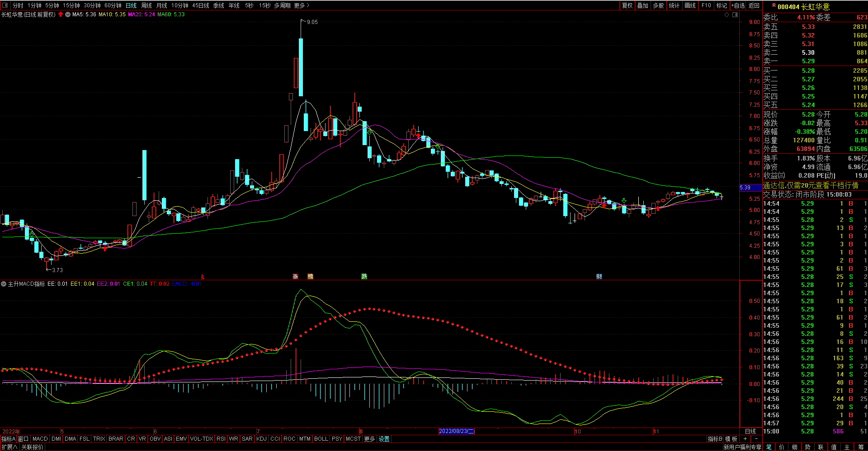Switch indicator to OBV
Viewport: 868px width, 452px height.
[155, 439]
